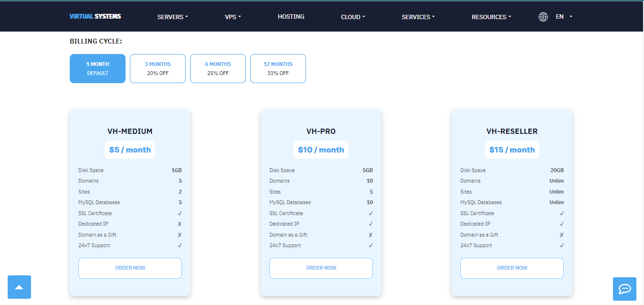Open the globe language icon
The image size is (644, 305).
tap(543, 17)
